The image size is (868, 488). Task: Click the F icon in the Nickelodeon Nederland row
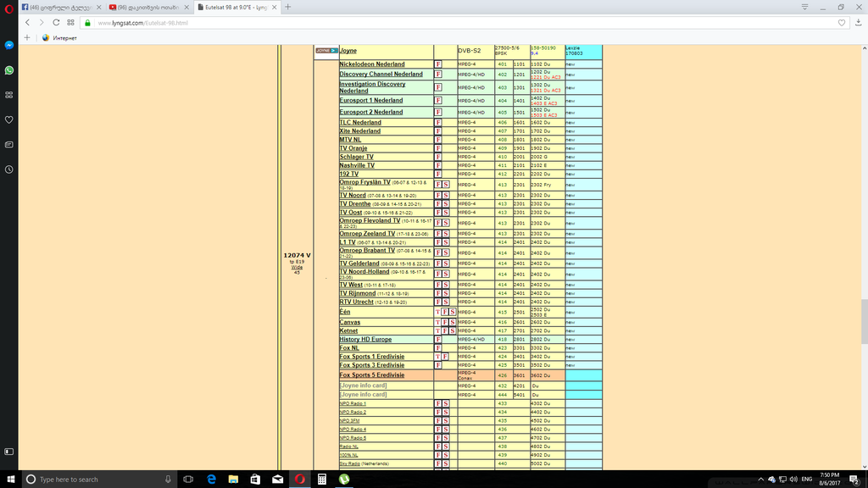tap(438, 64)
